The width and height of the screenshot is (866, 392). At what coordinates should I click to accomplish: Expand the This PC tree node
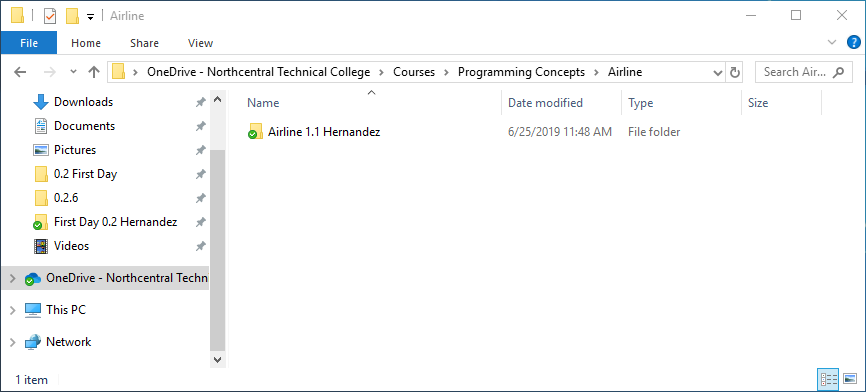13,310
